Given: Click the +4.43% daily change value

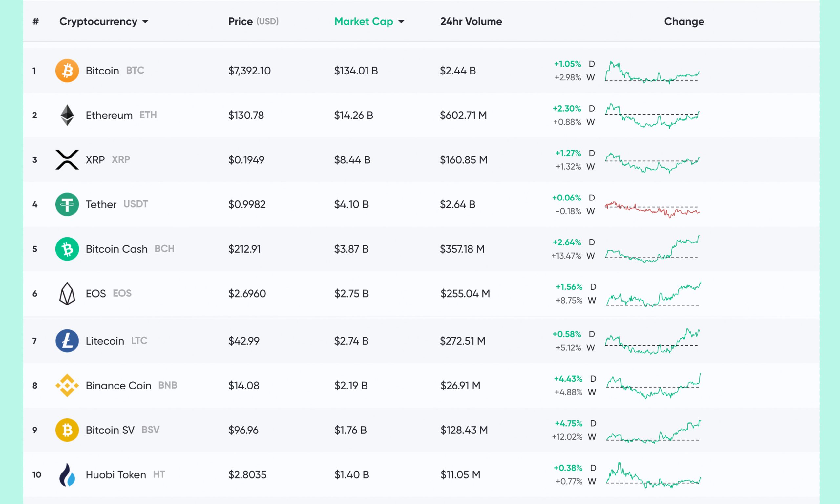Looking at the screenshot, I should click(x=568, y=379).
